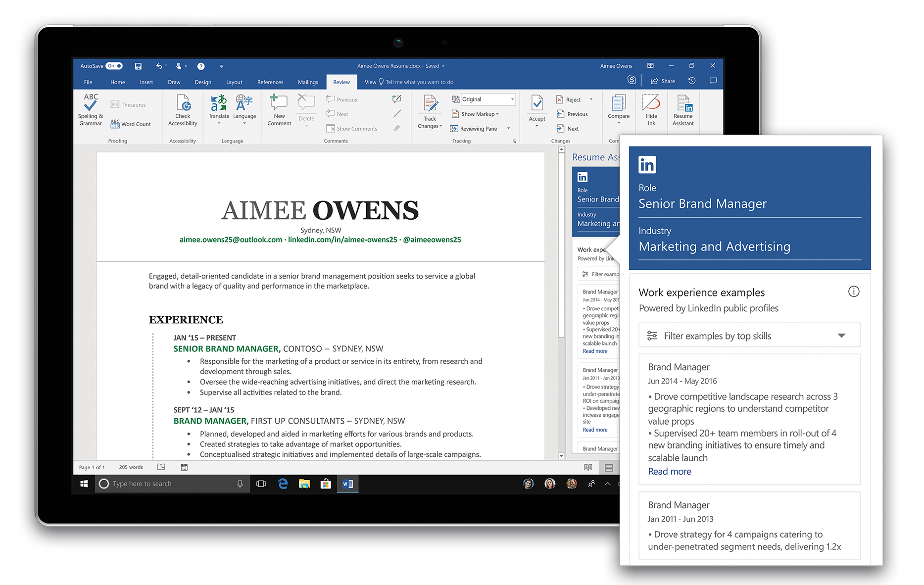Open the Resume Assistant
This screenshot has height=585, width=924.
click(x=683, y=110)
